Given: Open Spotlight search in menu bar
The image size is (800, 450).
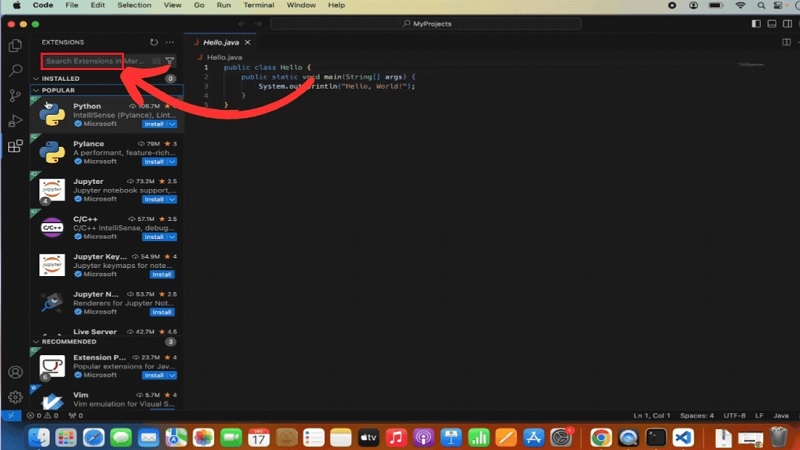Looking at the screenshot, I should 761,5.
